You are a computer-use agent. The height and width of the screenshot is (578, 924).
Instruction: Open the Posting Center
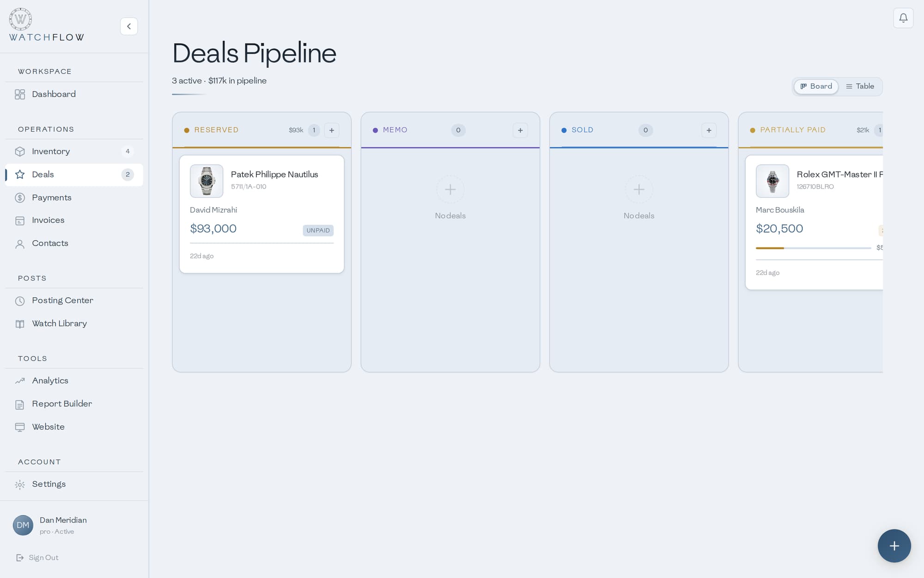74,301
